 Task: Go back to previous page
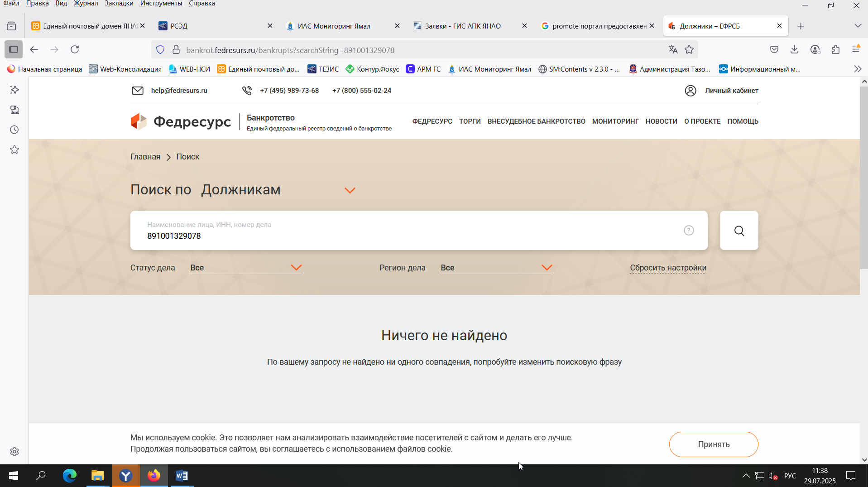coord(34,49)
